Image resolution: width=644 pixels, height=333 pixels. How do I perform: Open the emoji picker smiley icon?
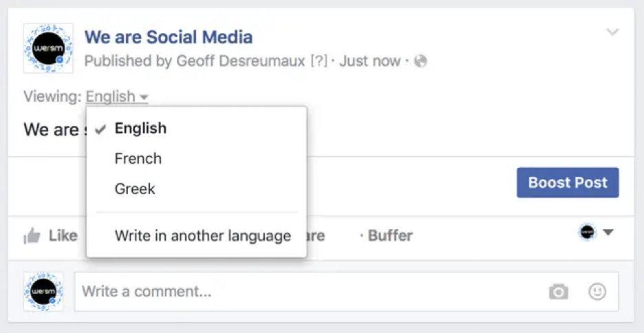click(597, 292)
